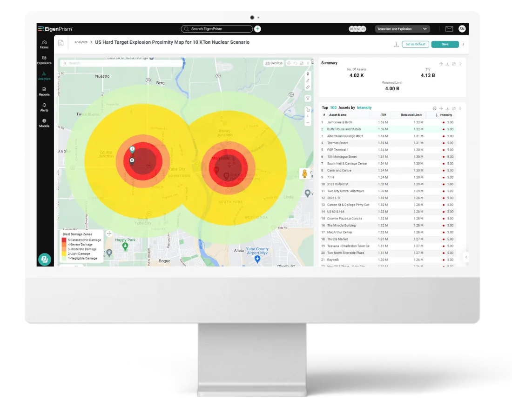The image size is (512, 420).
Task: Open the Summary panel three-dot menu
Action: click(460, 64)
